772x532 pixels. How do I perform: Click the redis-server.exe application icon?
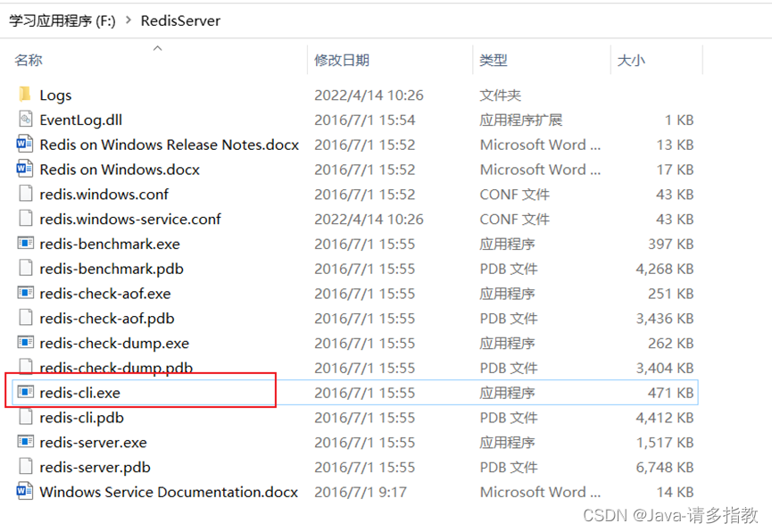click(26, 441)
